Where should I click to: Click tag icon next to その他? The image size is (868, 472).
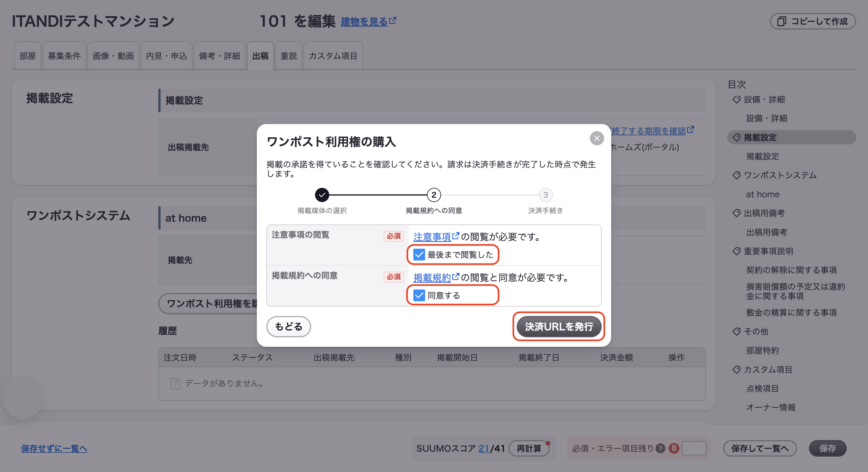pos(736,331)
